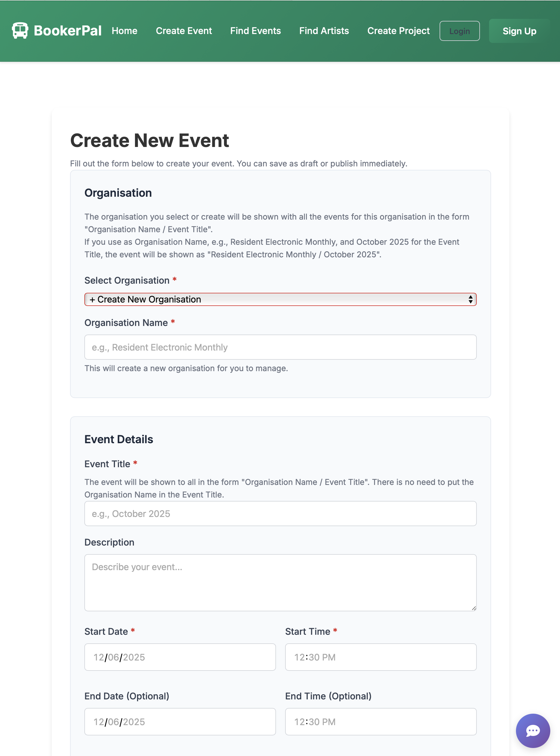Focus the Organisation Name field
Screen dimensions: 560x756
280,347
